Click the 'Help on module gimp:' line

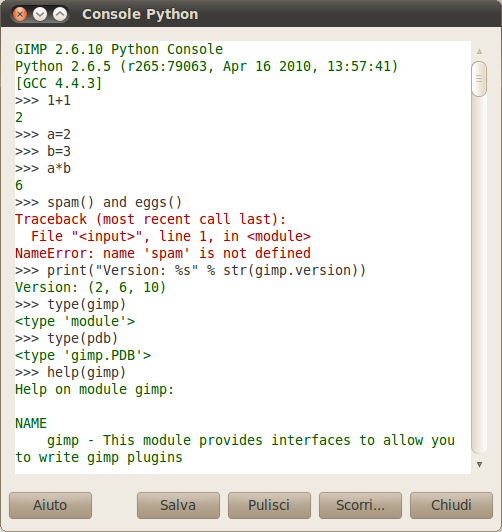point(95,390)
